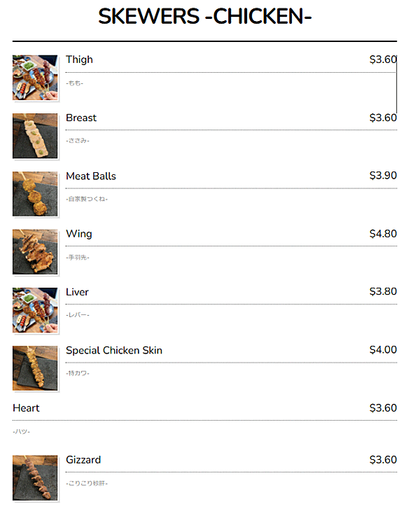Click the Heart Japanese subtitle text
This screenshot has width=420, height=511.
click(21, 431)
